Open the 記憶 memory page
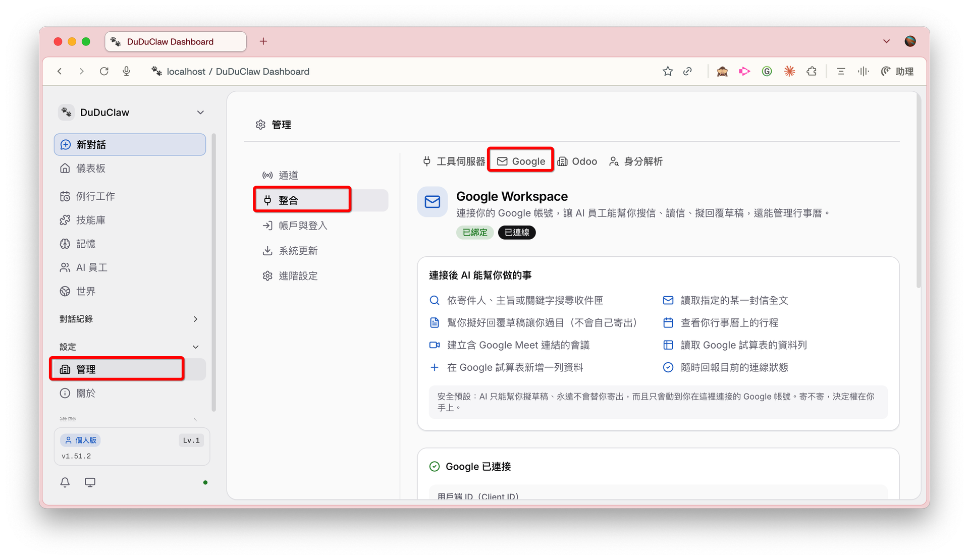The image size is (969, 560). coord(130,244)
